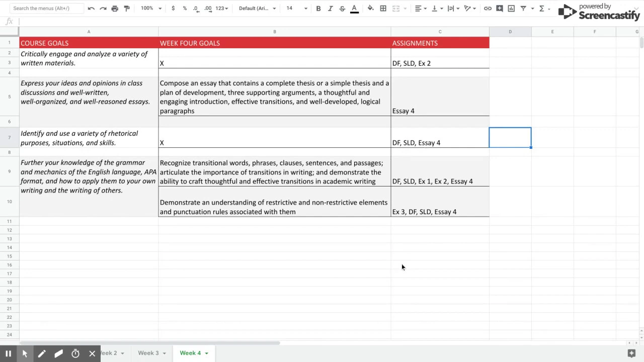Screen dimensions: 644x362
Task: Open the Week 4 tab dropdown arrow
Action: pyautogui.click(x=206, y=353)
